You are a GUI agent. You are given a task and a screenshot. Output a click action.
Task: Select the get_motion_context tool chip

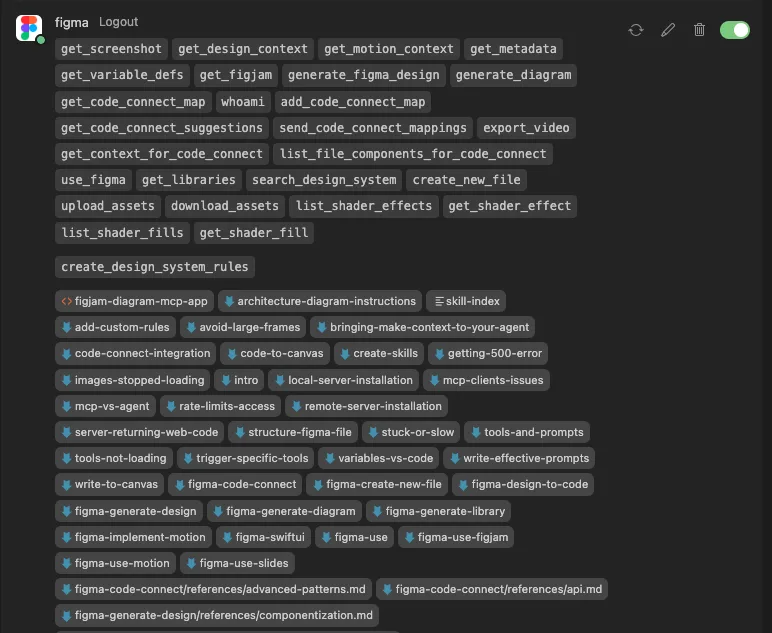tap(388, 49)
